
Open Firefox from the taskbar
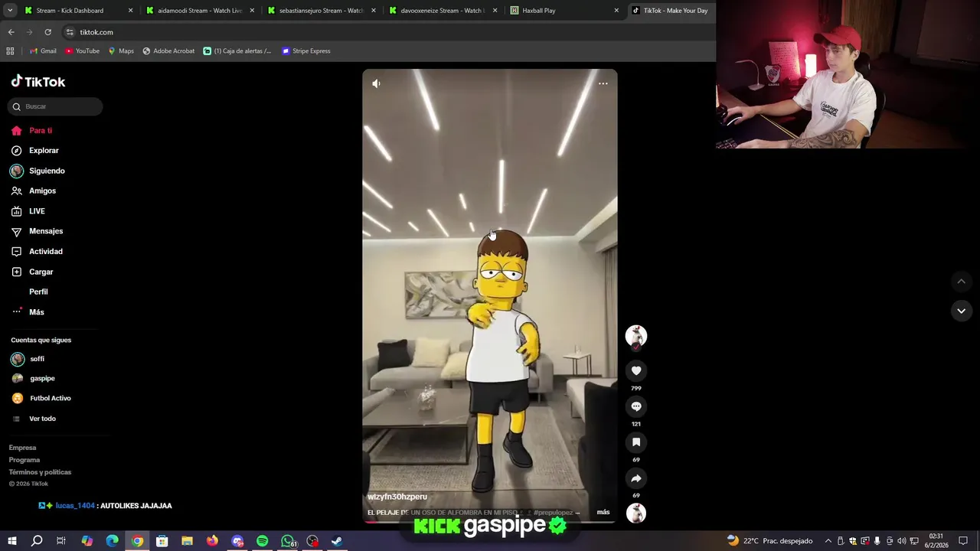coord(212,541)
